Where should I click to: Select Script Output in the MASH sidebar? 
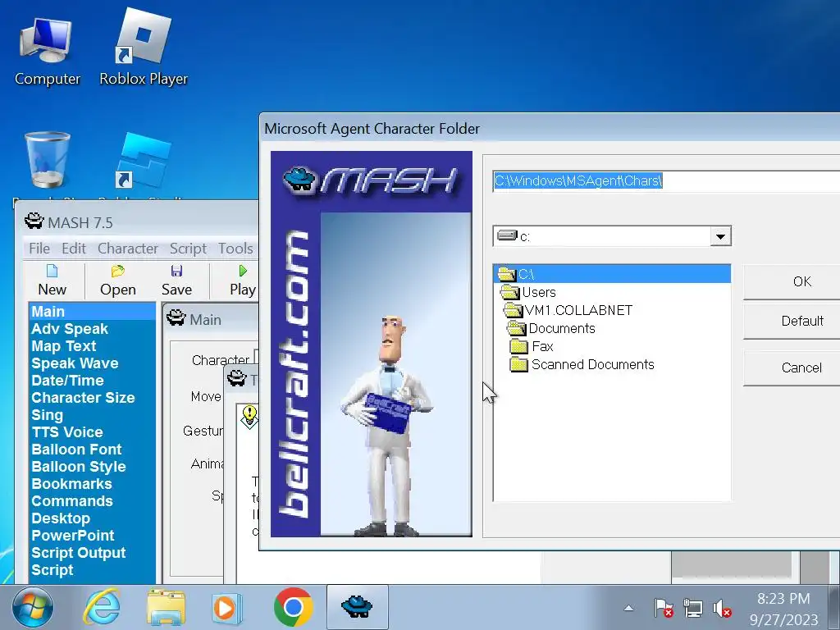pos(92,552)
